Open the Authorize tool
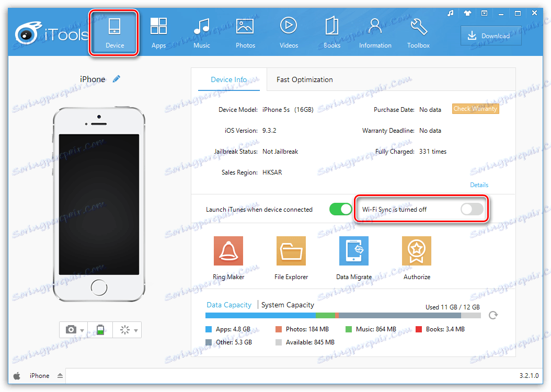 tap(417, 258)
